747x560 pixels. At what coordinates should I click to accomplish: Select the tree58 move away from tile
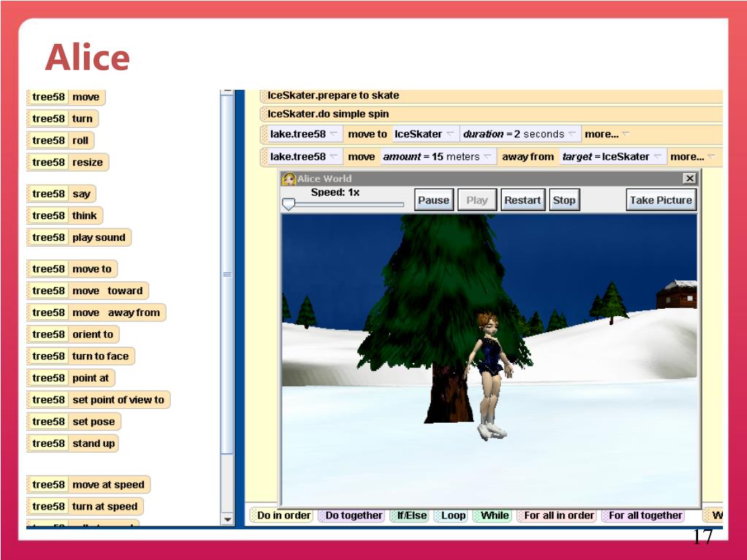(96, 313)
